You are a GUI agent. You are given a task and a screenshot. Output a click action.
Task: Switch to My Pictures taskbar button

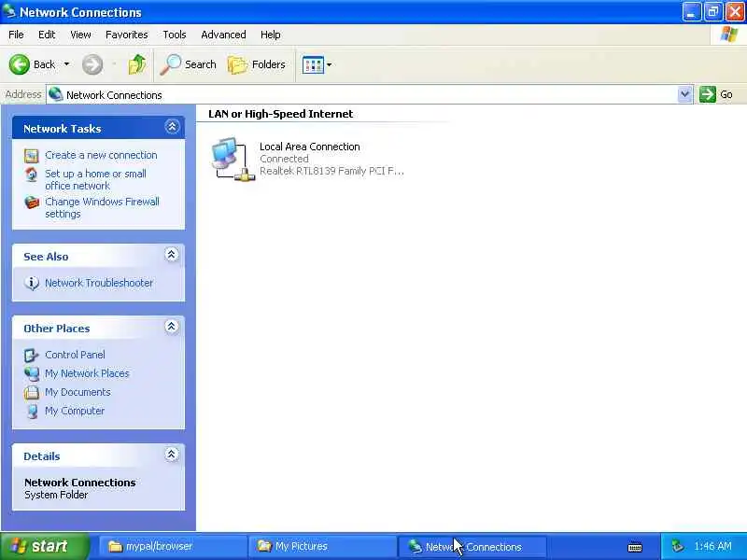tap(322, 546)
